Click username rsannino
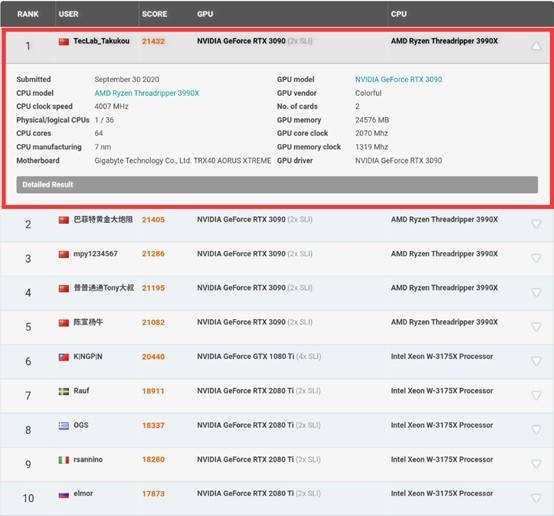 point(88,459)
